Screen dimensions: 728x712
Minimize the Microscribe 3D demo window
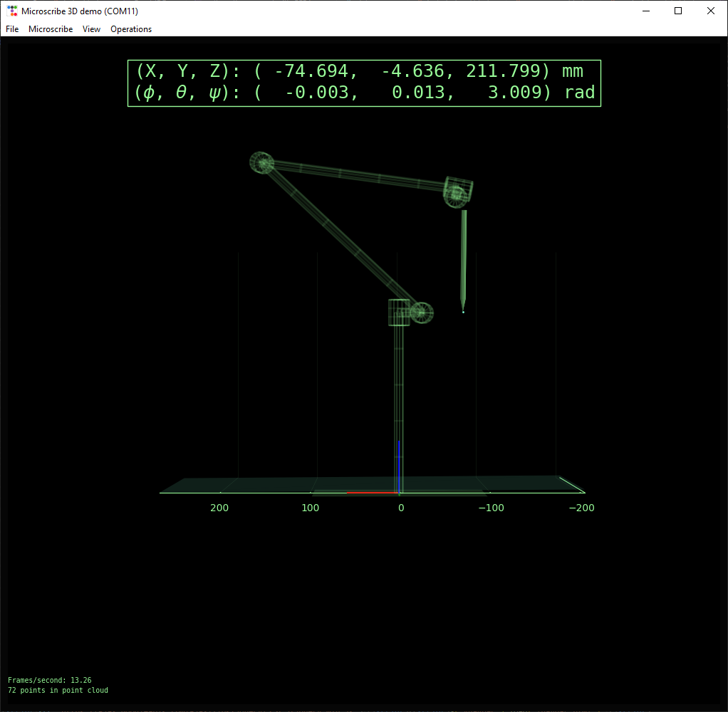[646, 11]
